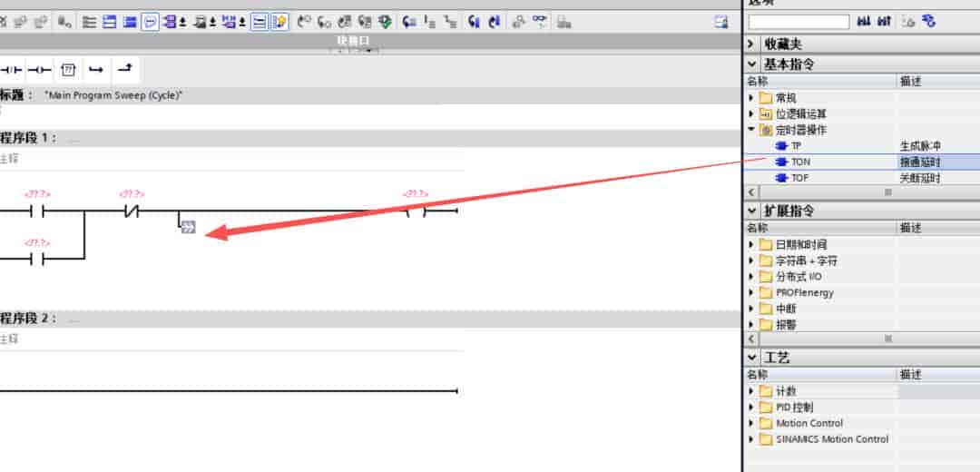
Task: Click icon at far right of editor toolbar
Action: click(721, 23)
